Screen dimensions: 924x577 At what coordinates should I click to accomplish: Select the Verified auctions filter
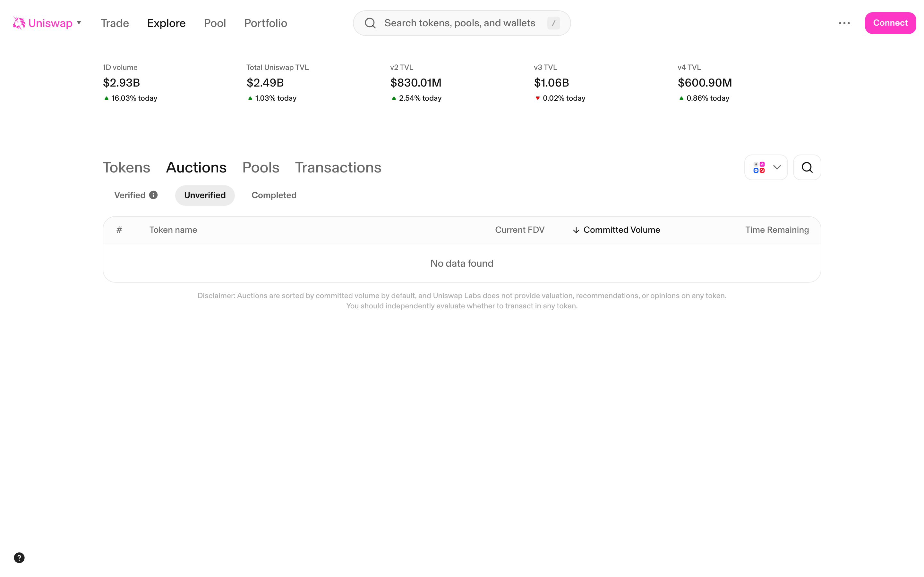click(129, 195)
